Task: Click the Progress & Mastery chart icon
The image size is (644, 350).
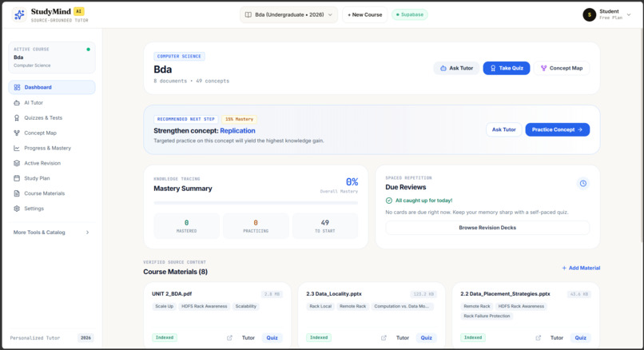Action: point(17,148)
